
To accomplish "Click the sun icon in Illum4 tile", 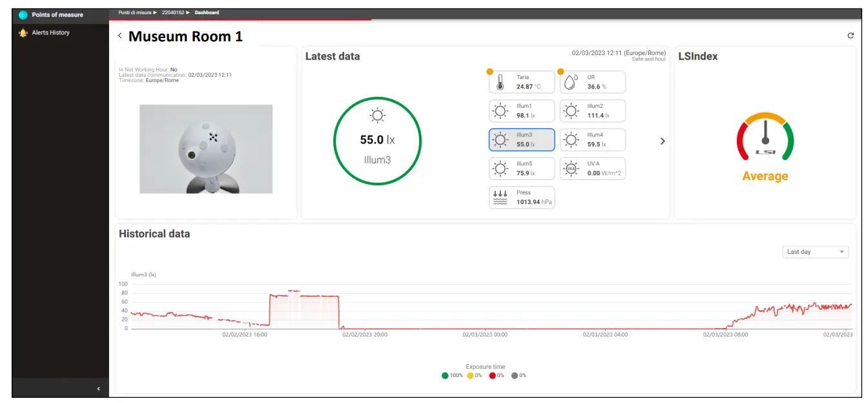I will (x=571, y=139).
